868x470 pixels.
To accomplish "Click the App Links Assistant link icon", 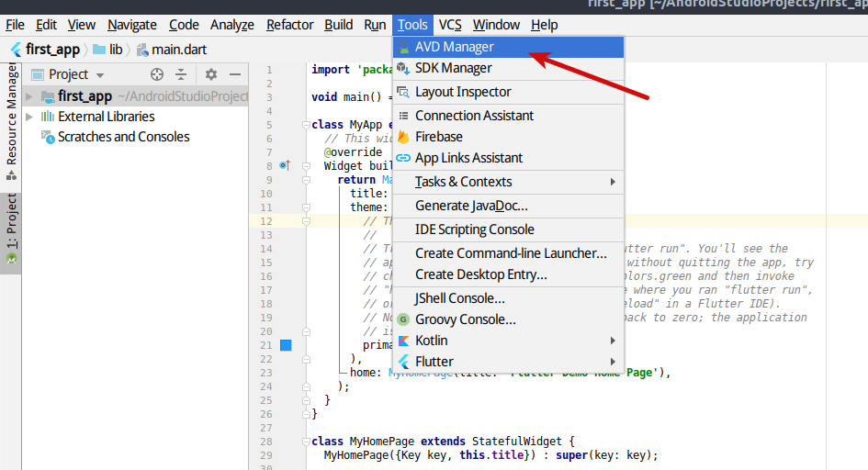I will (403, 158).
